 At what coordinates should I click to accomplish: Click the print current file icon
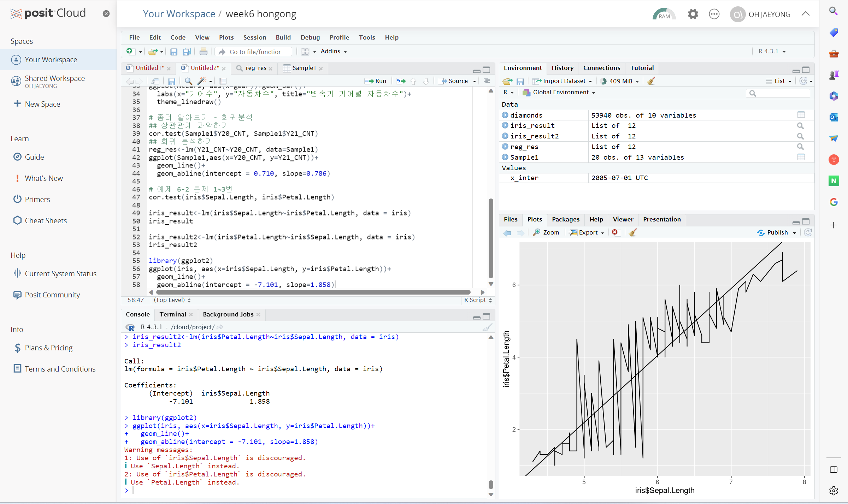(x=203, y=52)
